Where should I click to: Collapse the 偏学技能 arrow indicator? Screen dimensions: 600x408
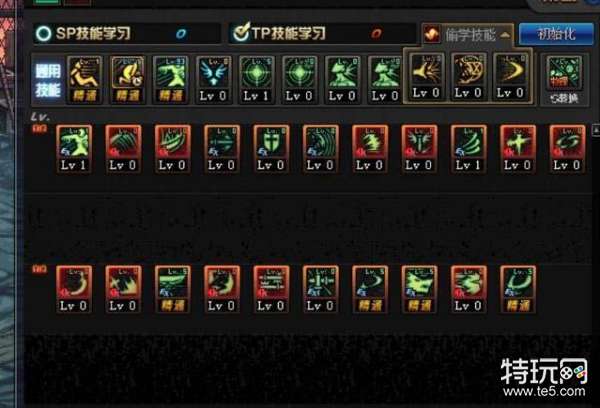505,35
